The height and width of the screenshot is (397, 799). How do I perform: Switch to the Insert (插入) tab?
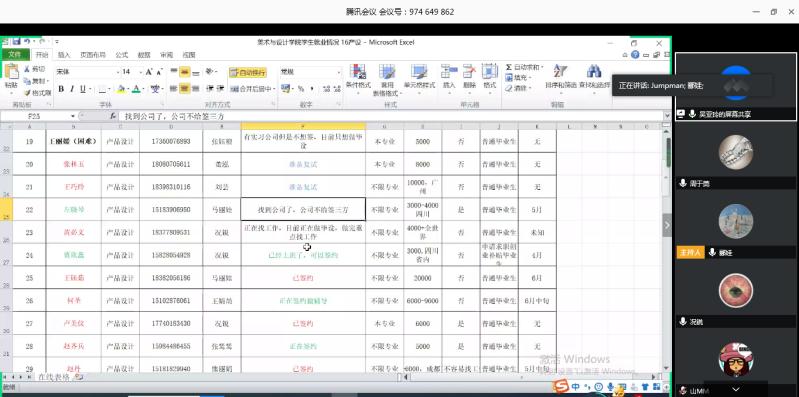click(x=64, y=55)
